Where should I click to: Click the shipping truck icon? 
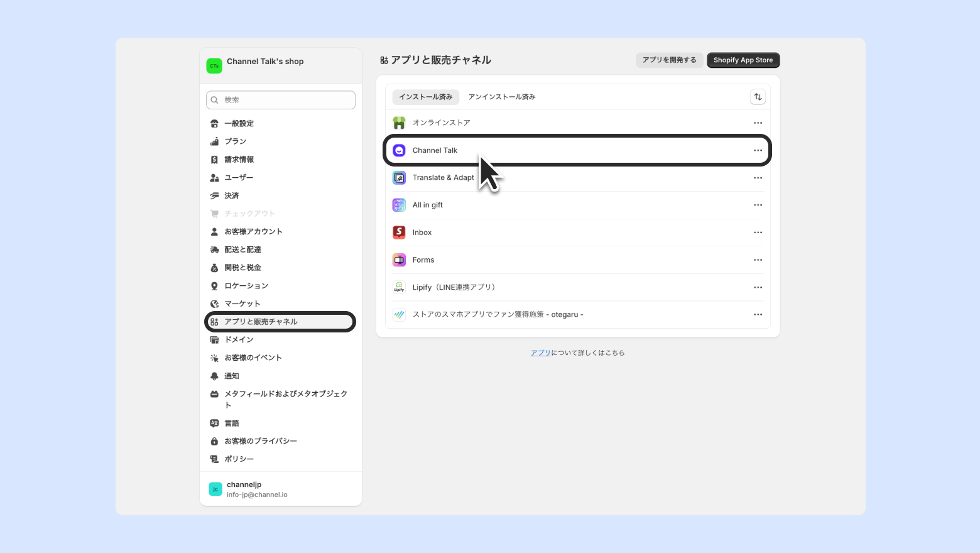click(214, 249)
